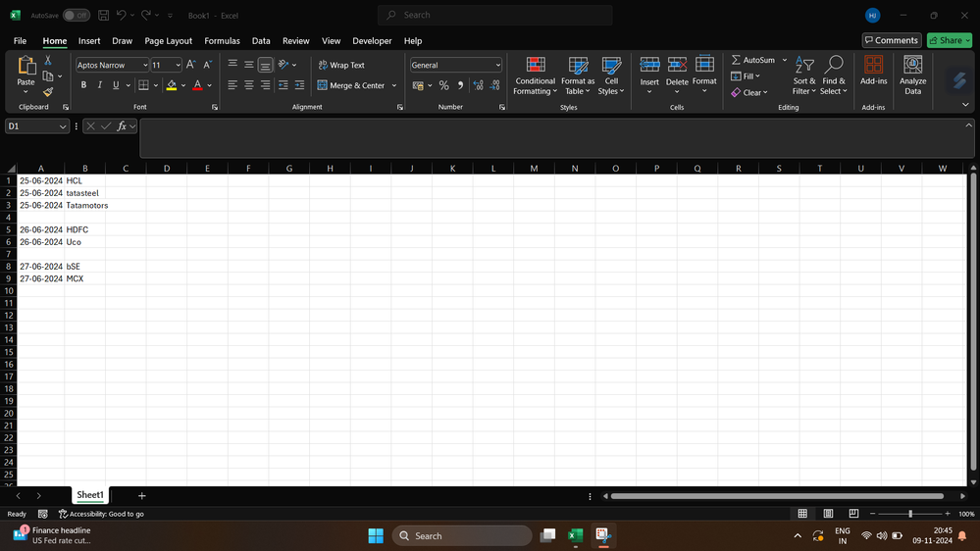Toggle Align Left

232,85
